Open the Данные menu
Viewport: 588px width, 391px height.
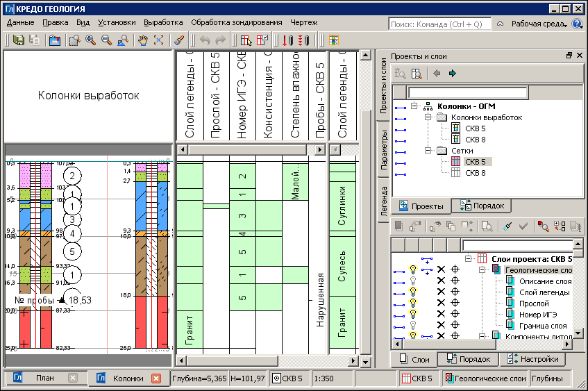coord(21,22)
